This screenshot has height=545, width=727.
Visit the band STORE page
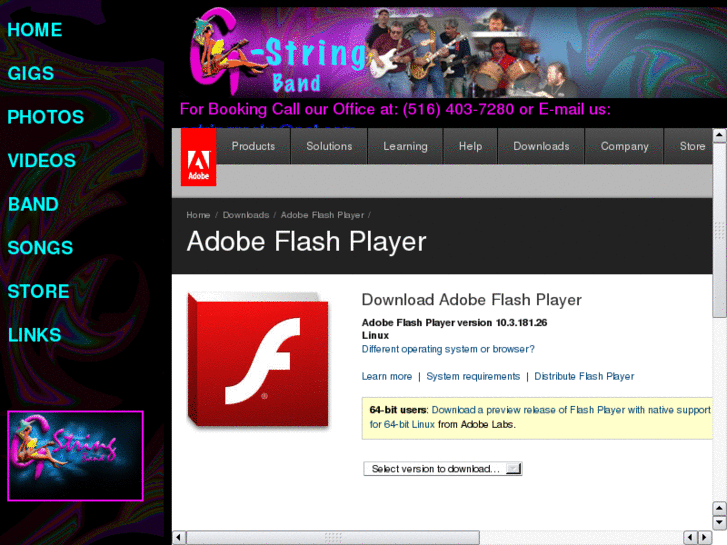(38, 292)
